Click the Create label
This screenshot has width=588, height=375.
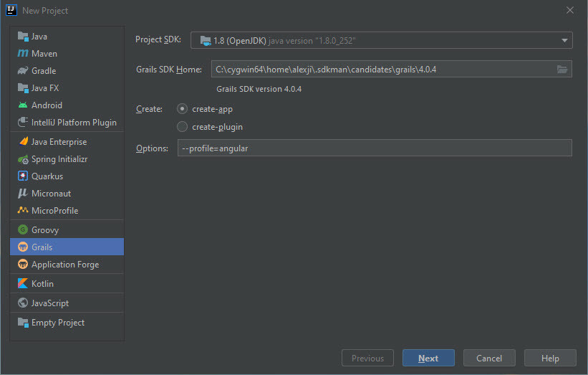(x=149, y=109)
